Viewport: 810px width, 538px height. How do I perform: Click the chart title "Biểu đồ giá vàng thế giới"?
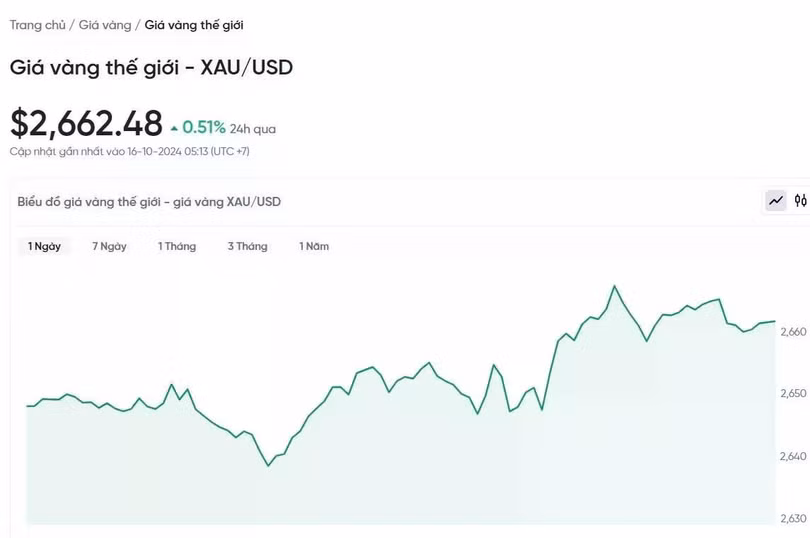tap(149, 201)
